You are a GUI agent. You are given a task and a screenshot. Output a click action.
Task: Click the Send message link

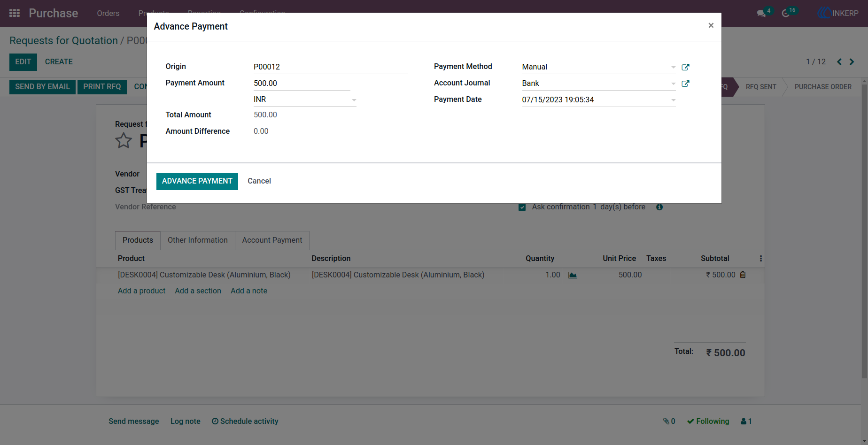pyautogui.click(x=134, y=422)
